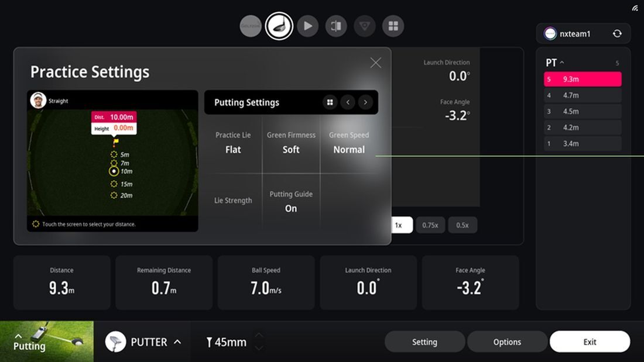Set playback speed to 0.75x
This screenshot has height=362, width=644.
coord(430,225)
